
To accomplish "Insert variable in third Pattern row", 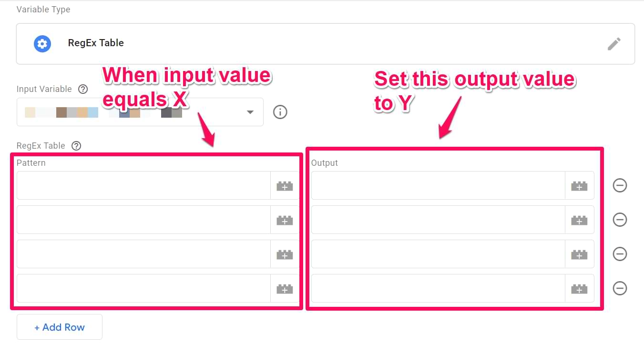I will (x=285, y=254).
